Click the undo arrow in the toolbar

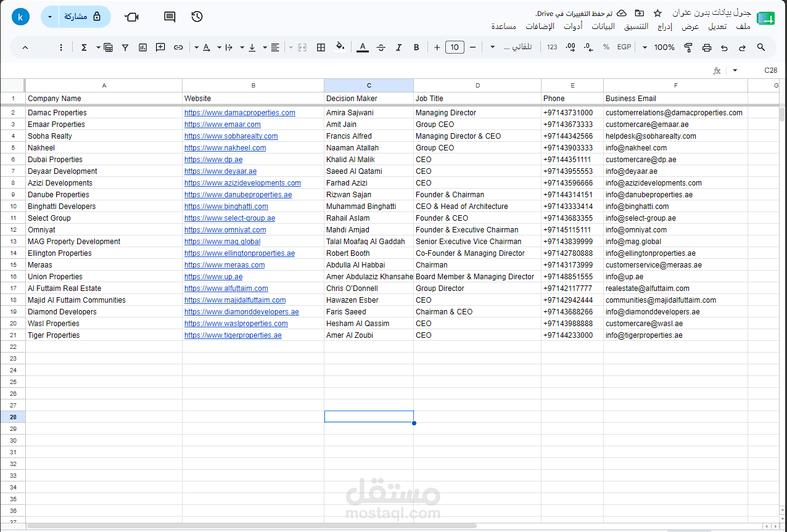pyautogui.click(x=724, y=47)
